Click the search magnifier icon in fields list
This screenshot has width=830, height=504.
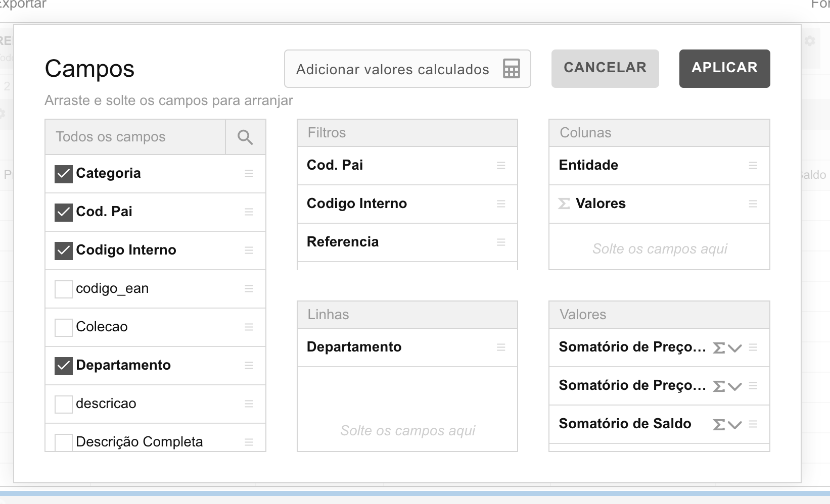[245, 137]
